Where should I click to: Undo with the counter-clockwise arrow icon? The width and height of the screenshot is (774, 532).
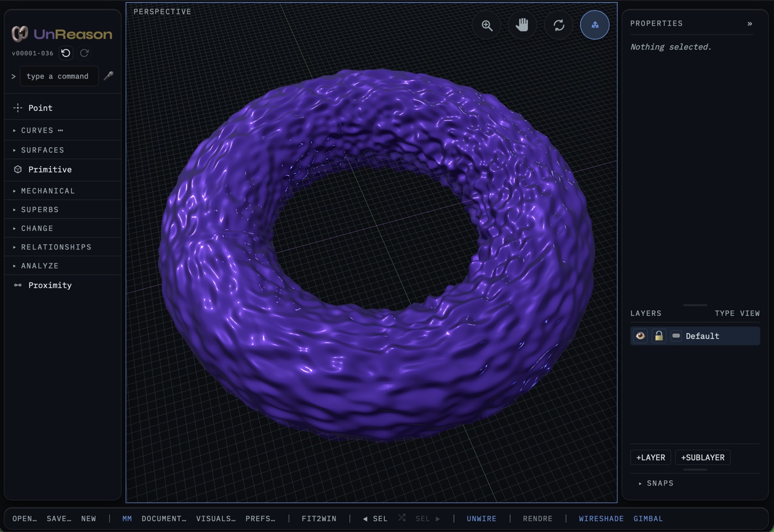(66, 53)
